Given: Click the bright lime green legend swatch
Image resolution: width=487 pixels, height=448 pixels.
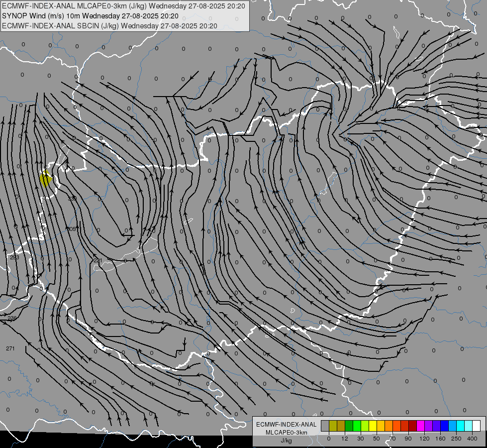Looking at the screenshot, I should click(x=357, y=426).
